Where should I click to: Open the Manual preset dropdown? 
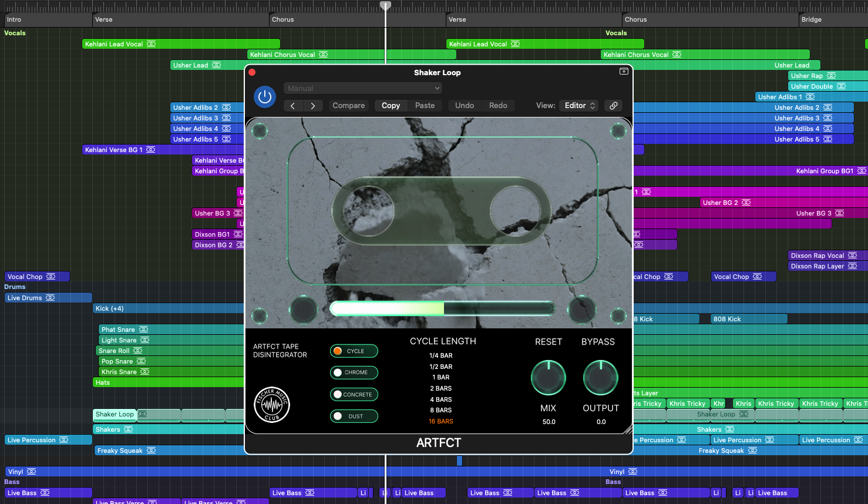363,88
